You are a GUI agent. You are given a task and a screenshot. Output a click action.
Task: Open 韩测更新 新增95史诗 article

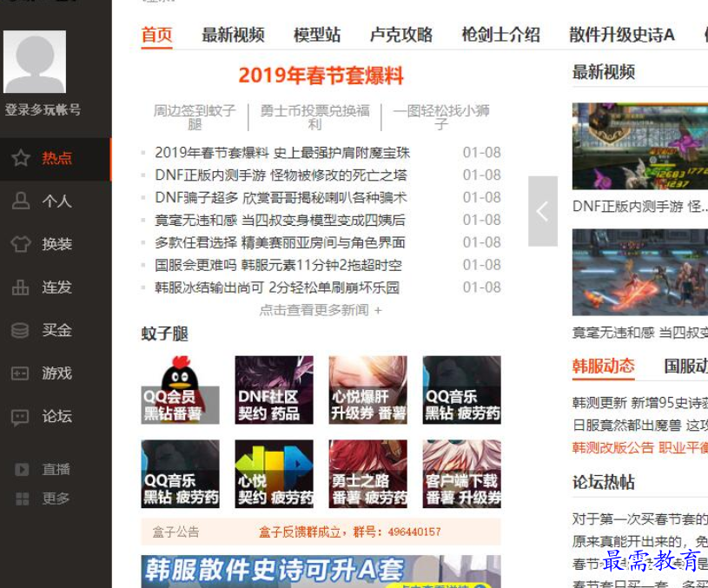[640, 403]
